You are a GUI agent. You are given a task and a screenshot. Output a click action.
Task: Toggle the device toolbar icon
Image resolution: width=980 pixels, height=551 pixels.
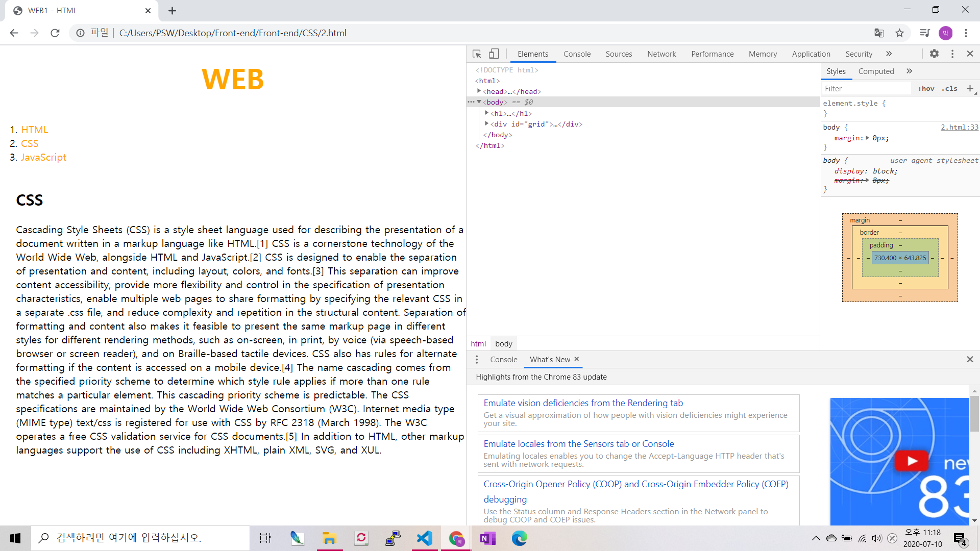pos(494,54)
